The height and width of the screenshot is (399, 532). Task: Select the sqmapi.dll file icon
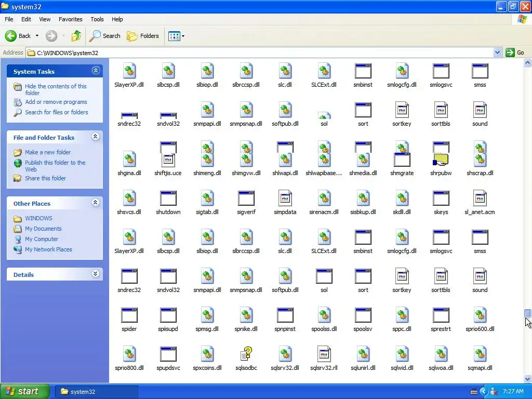point(480,354)
